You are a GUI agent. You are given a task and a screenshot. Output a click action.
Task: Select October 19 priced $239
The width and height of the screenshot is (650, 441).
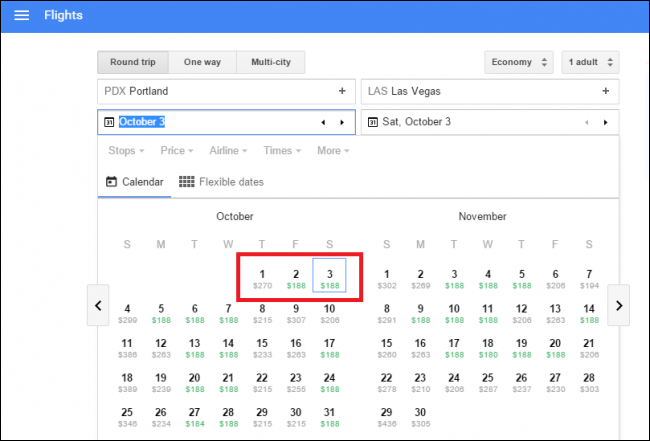pos(161,383)
